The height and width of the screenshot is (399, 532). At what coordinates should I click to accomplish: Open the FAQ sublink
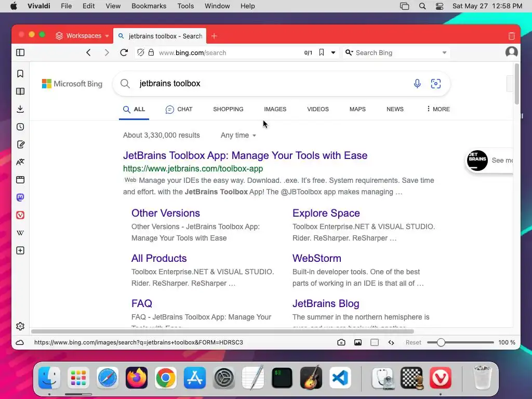click(x=141, y=303)
